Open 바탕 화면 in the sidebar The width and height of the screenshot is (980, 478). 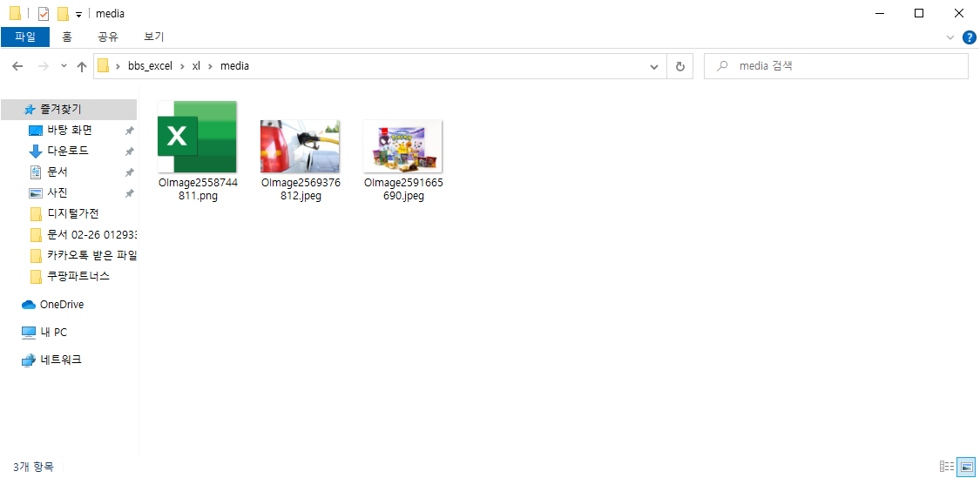tap(69, 130)
